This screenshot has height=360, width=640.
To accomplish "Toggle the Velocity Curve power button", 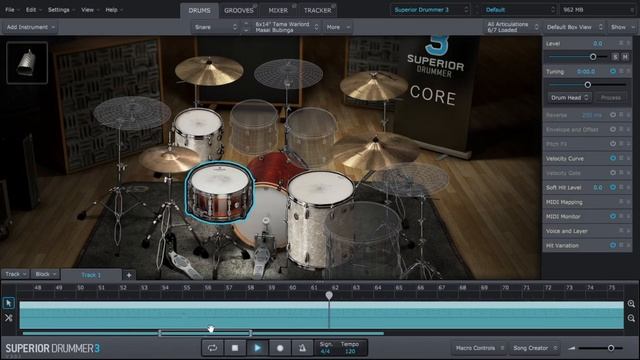I will click(x=613, y=158).
